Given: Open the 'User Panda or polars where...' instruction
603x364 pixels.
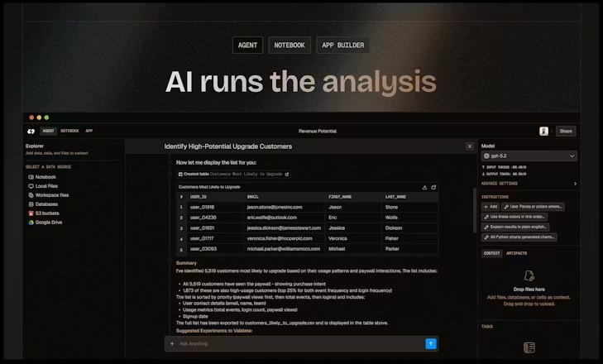Looking at the screenshot, I should (x=533, y=207).
